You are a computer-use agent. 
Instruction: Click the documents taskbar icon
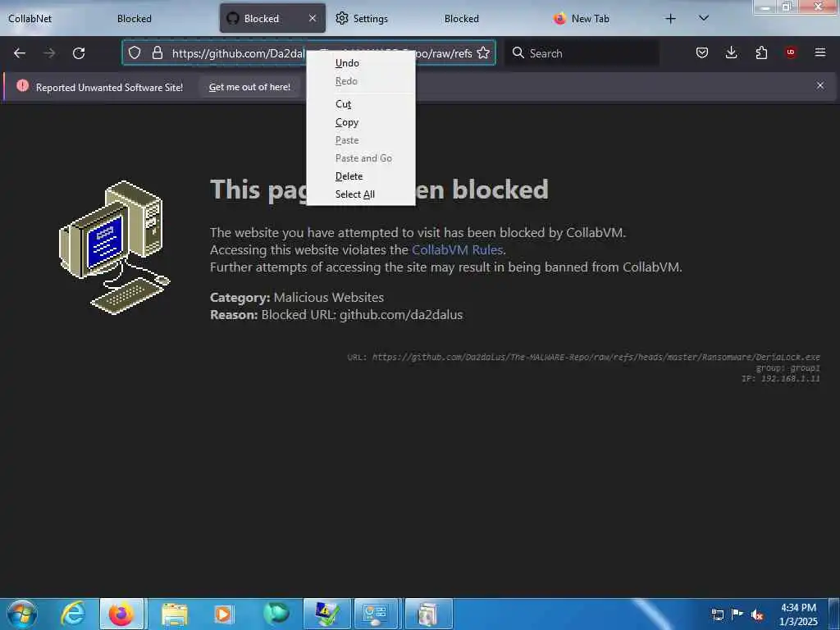point(428,614)
